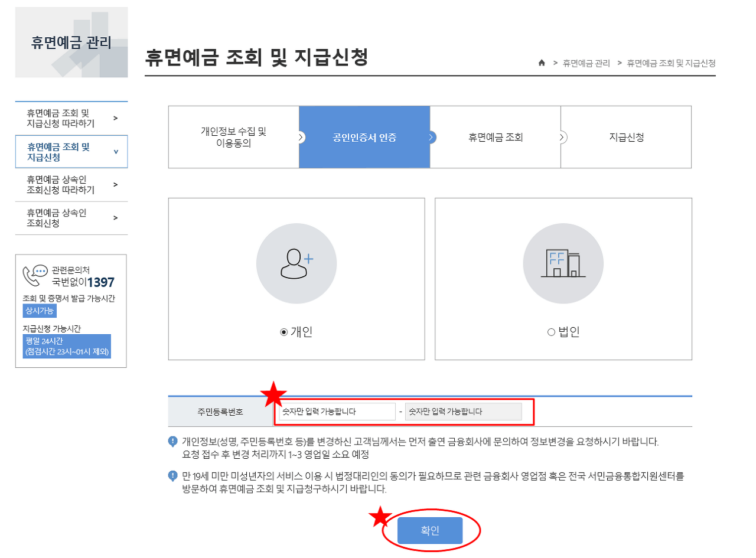Click the arrow between 공인인증서 인증 and 휴면예금 조회

tap(431, 136)
